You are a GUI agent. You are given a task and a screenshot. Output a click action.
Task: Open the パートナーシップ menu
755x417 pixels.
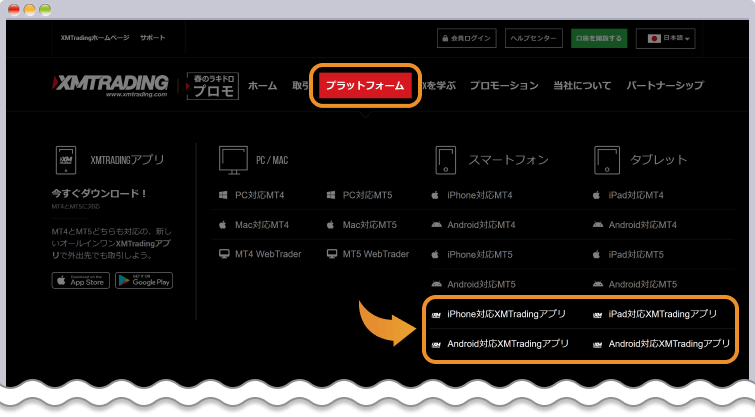(665, 86)
